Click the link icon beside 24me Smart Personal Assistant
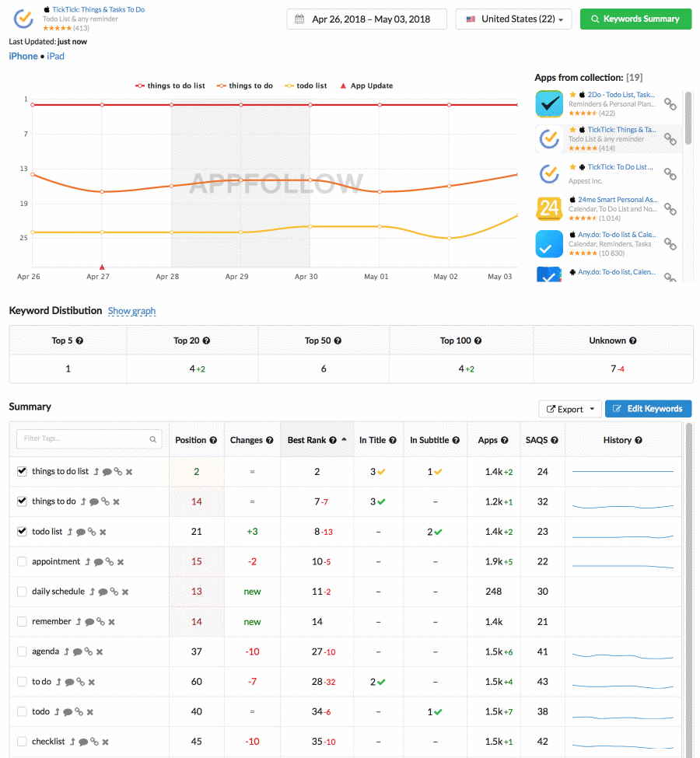 point(670,209)
